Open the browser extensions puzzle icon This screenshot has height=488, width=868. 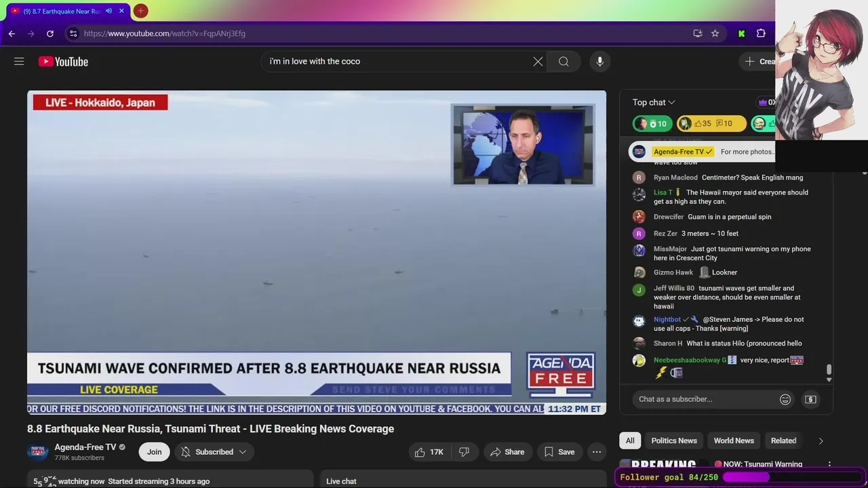tap(761, 33)
